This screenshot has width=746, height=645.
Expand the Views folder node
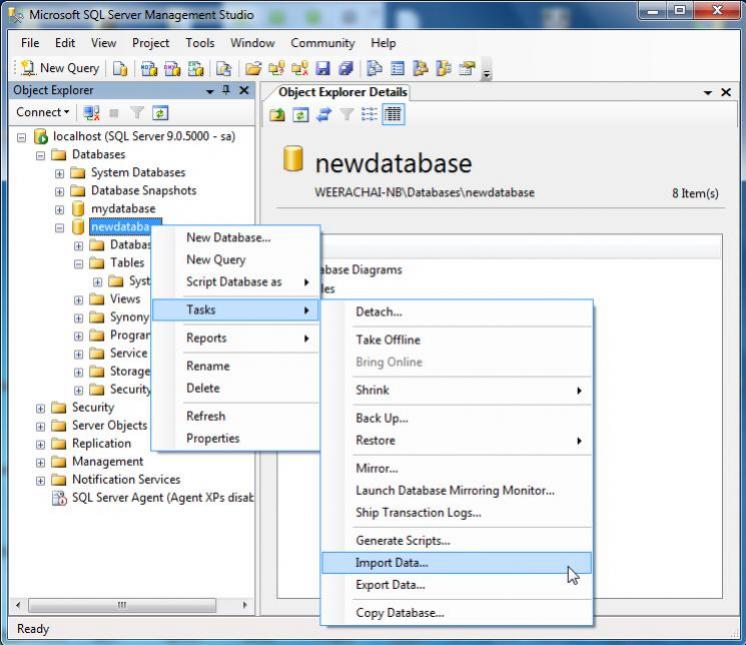pyautogui.click(x=79, y=300)
